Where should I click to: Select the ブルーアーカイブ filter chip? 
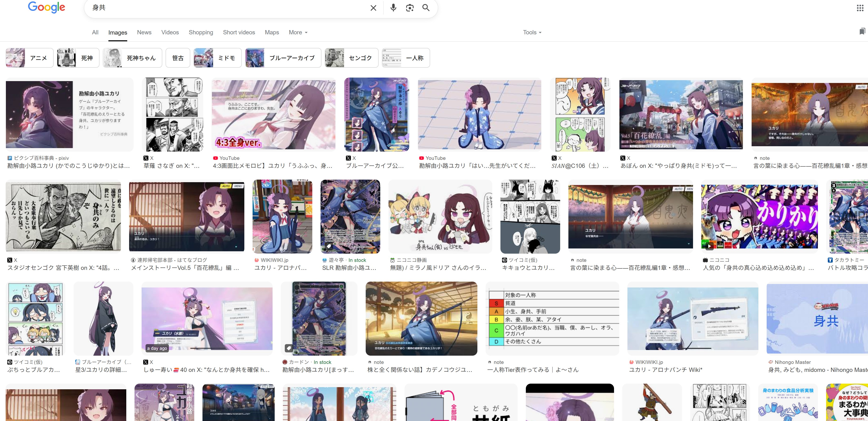(x=283, y=58)
